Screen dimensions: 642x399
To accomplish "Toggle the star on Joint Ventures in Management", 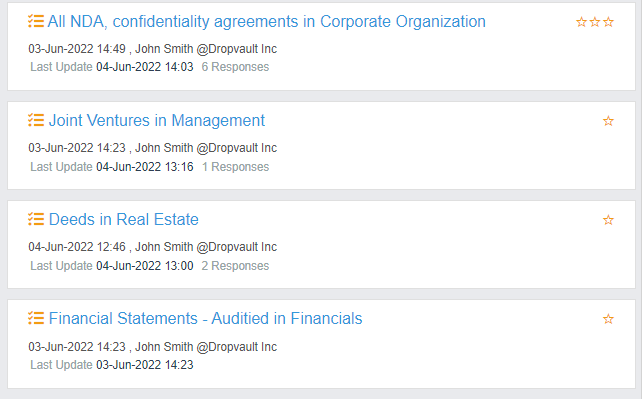I will pos(608,121).
